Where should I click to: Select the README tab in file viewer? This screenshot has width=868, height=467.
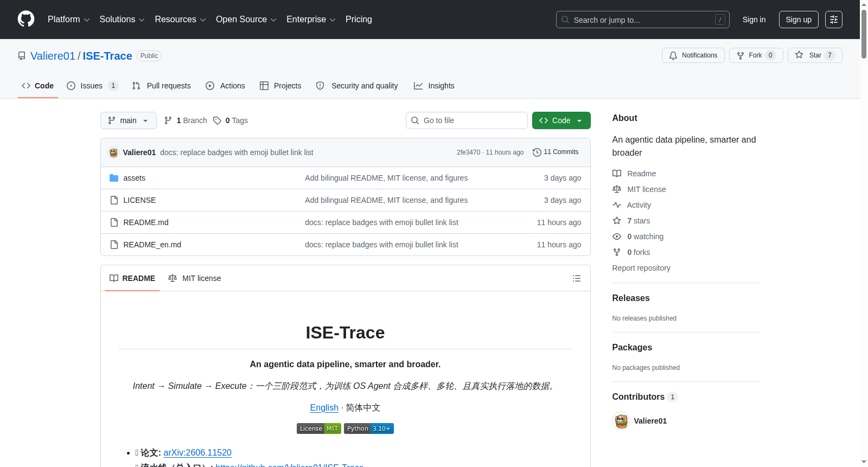coord(132,278)
